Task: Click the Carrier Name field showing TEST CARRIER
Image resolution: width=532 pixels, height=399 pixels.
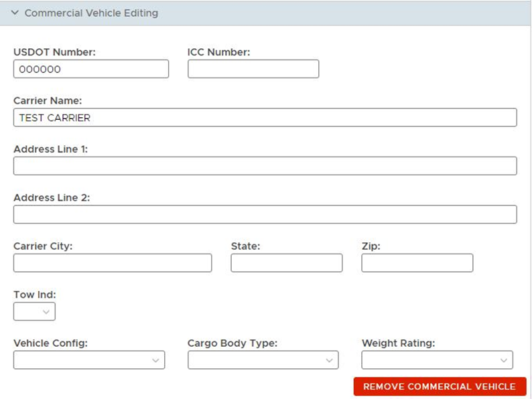Action: [265, 117]
